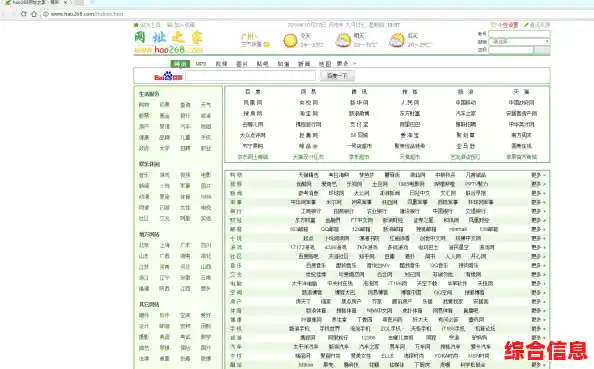Open 大学 in the 生活服务 sidebar

[x=165, y=149]
